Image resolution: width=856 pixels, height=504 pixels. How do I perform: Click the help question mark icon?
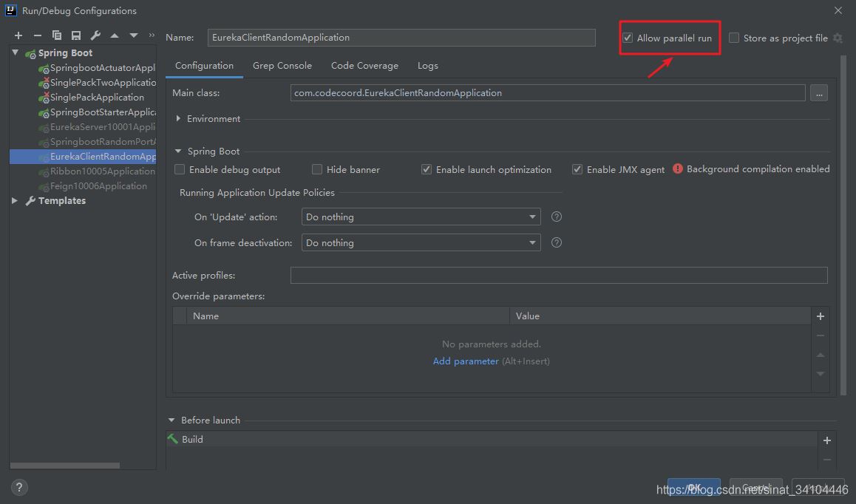(20, 487)
